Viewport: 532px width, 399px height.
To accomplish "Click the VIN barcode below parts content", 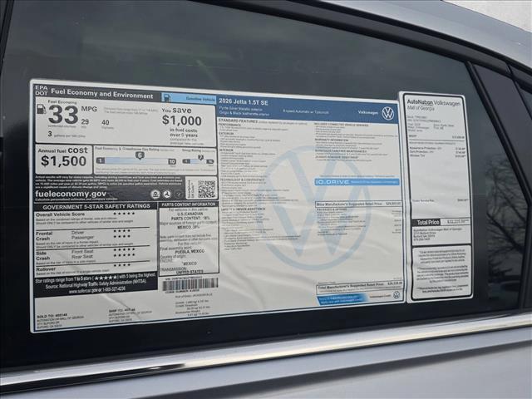I will pyautogui.click(x=190, y=284).
